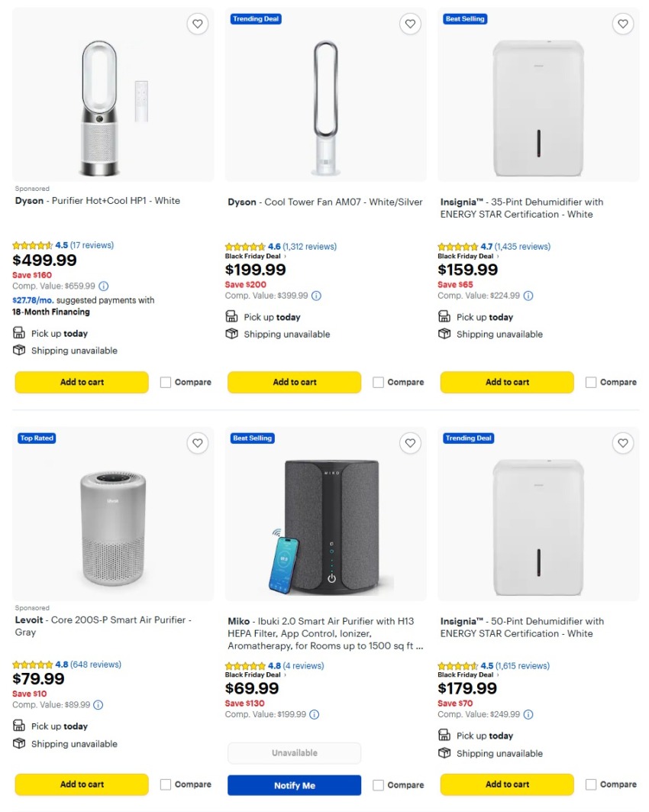Click the info icon beside the $224.99 comp value
This screenshot has height=812, width=649.
pos(528,296)
